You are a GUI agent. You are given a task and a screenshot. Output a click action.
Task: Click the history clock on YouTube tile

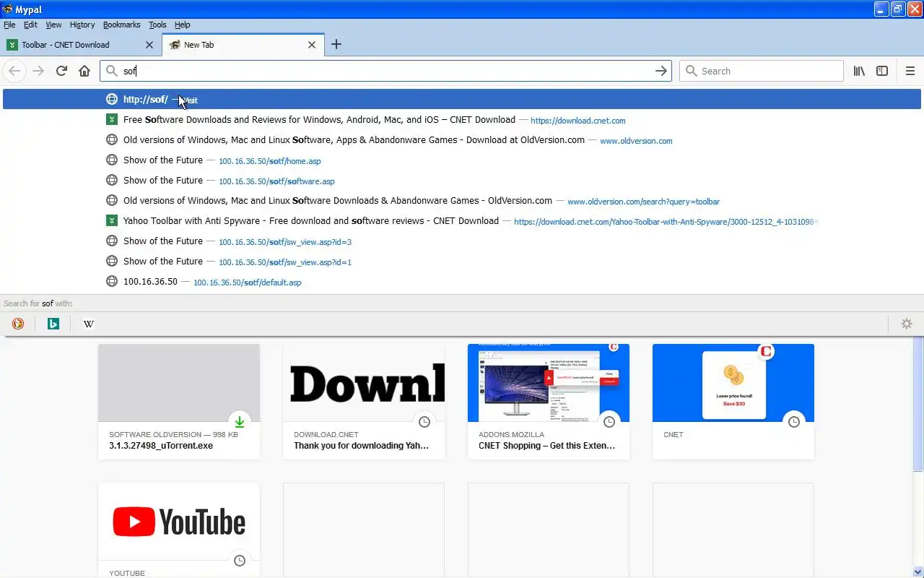pyautogui.click(x=240, y=561)
